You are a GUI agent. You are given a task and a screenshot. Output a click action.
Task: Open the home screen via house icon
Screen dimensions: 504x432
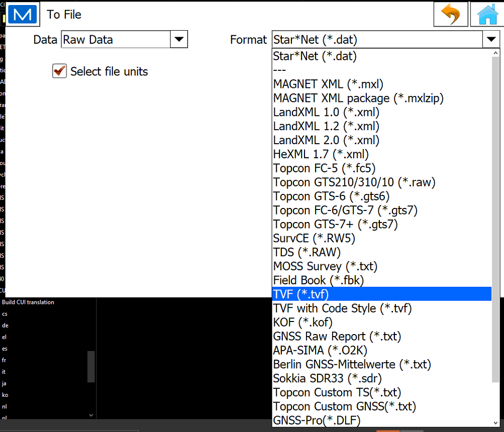point(487,15)
